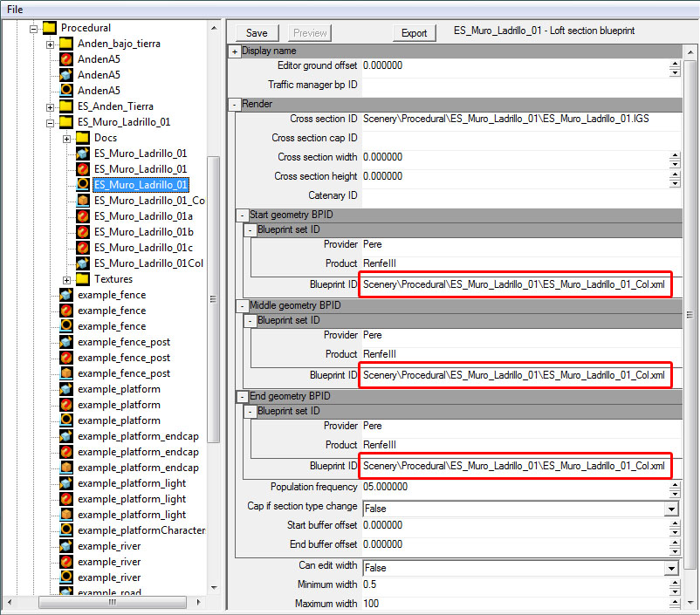700x615 pixels.
Task: Click the ES_Anden_Tierra folder icon
Action: 66,106
